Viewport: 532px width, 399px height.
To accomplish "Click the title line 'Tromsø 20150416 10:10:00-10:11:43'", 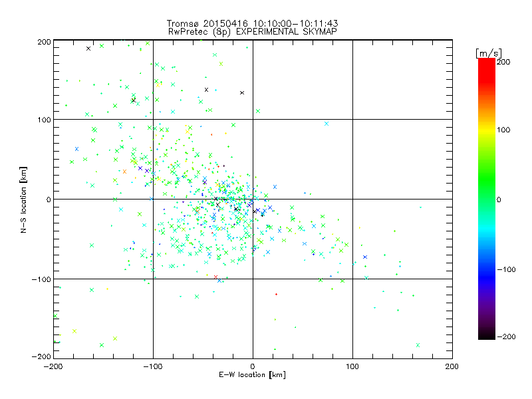I will [252, 23].
